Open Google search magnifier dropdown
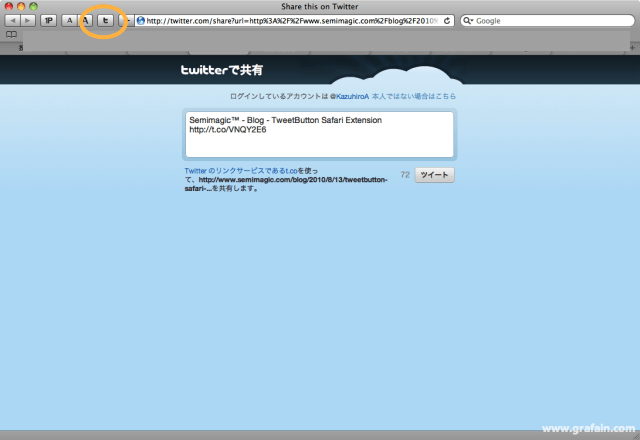The height and width of the screenshot is (440, 640). [x=468, y=20]
